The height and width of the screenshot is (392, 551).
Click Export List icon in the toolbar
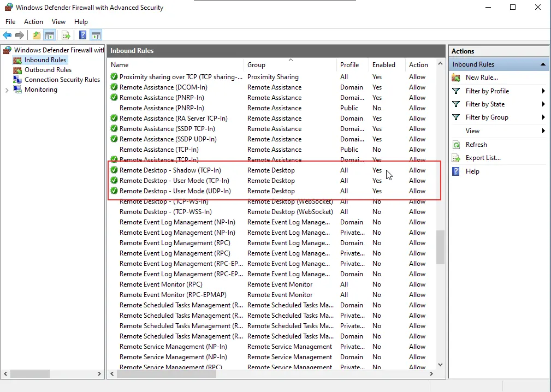tap(66, 35)
